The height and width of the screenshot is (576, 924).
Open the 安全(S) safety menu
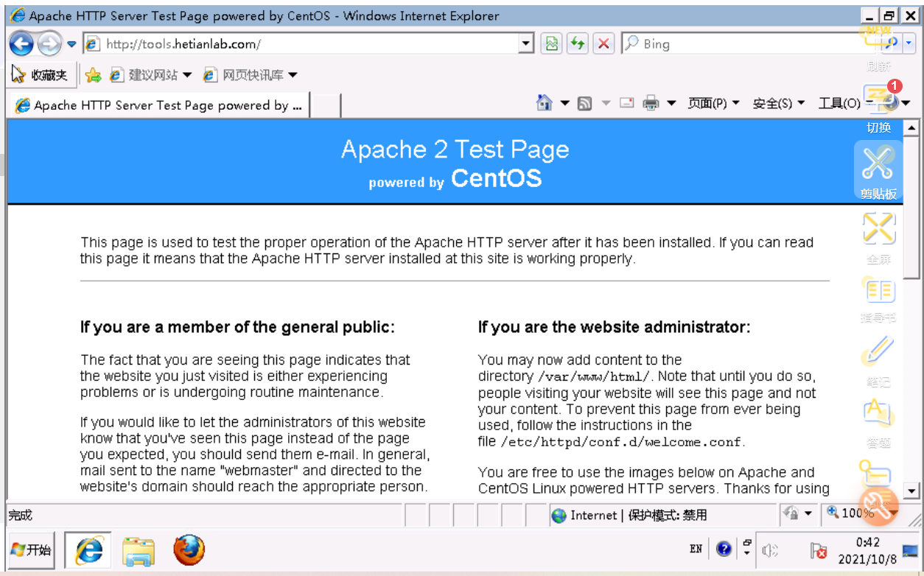coord(779,104)
